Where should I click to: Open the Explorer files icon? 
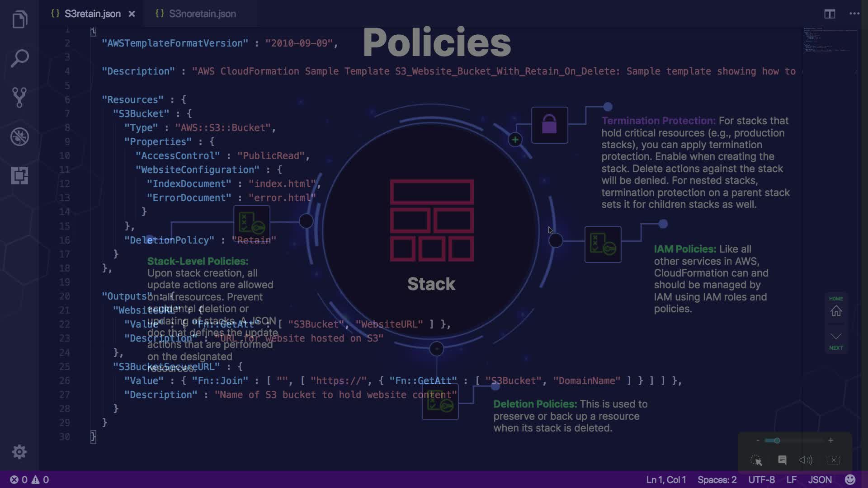pyautogui.click(x=19, y=19)
